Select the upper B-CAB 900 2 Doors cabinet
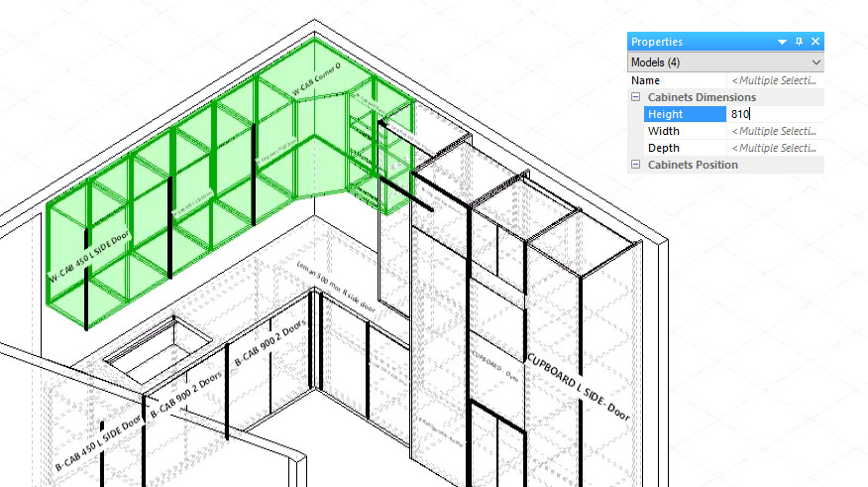 [x=271, y=343]
